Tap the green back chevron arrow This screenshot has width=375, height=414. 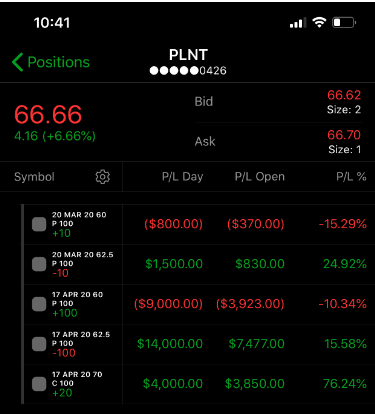click(x=17, y=62)
